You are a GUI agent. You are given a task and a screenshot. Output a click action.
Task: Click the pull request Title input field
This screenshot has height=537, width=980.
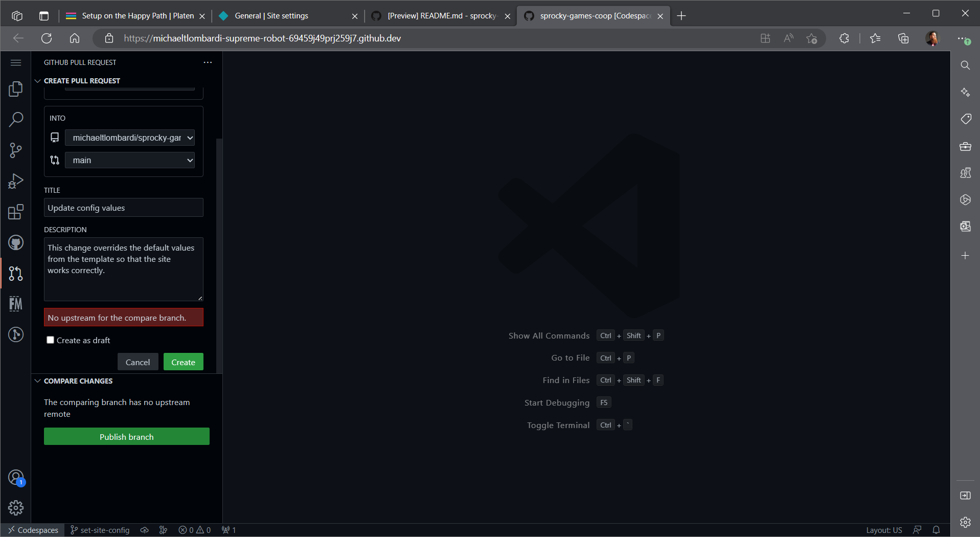(123, 208)
